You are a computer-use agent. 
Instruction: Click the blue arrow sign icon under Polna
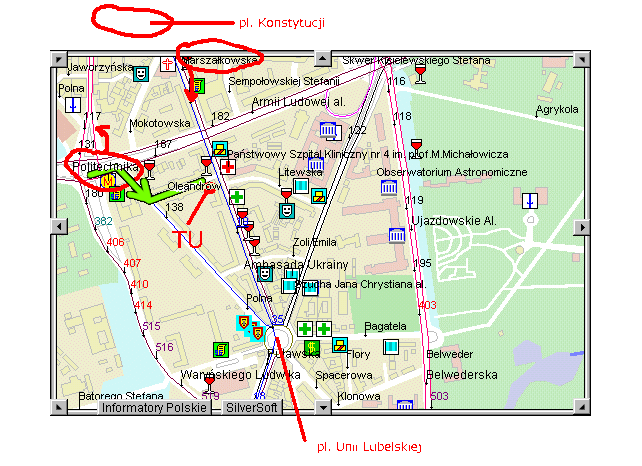73,104
